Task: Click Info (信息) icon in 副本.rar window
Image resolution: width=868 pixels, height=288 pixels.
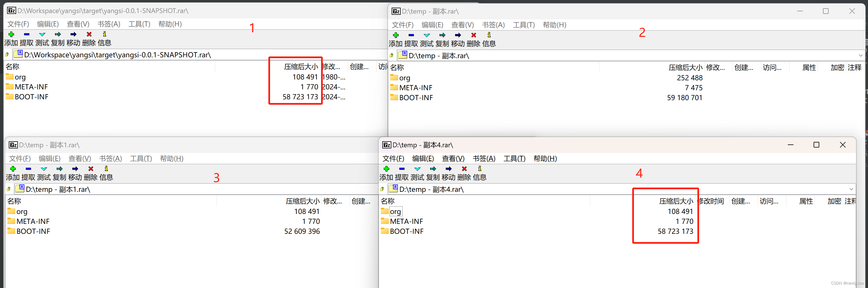Action: (489, 35)
